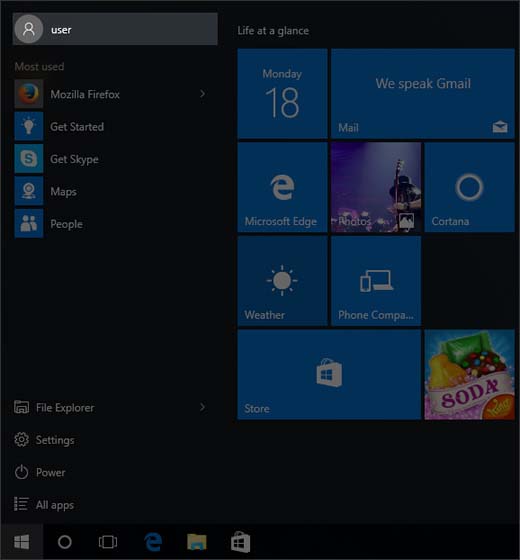Select the Mozilla Firefox label
520x560 pixels.
point(85,94)
